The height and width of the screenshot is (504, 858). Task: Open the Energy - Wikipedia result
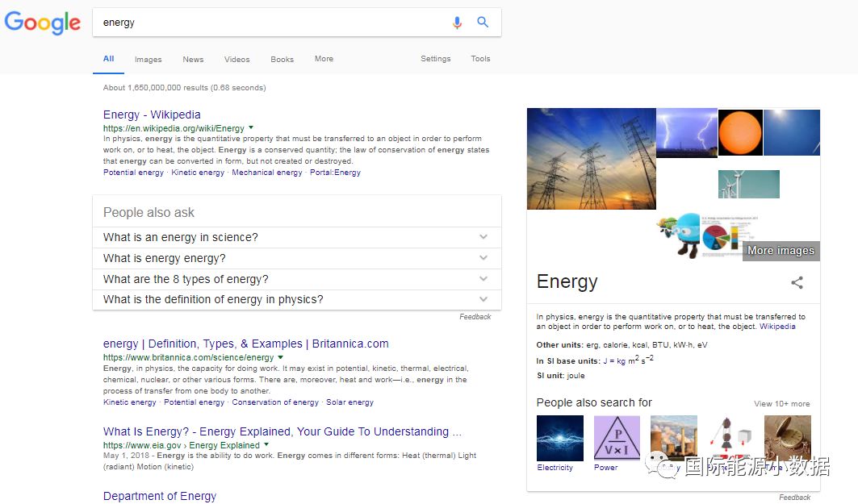pyautogui.click(x=152, y=115)
